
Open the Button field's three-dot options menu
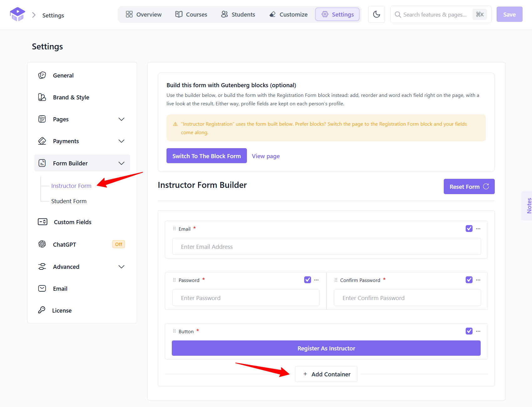click(478, 331)
